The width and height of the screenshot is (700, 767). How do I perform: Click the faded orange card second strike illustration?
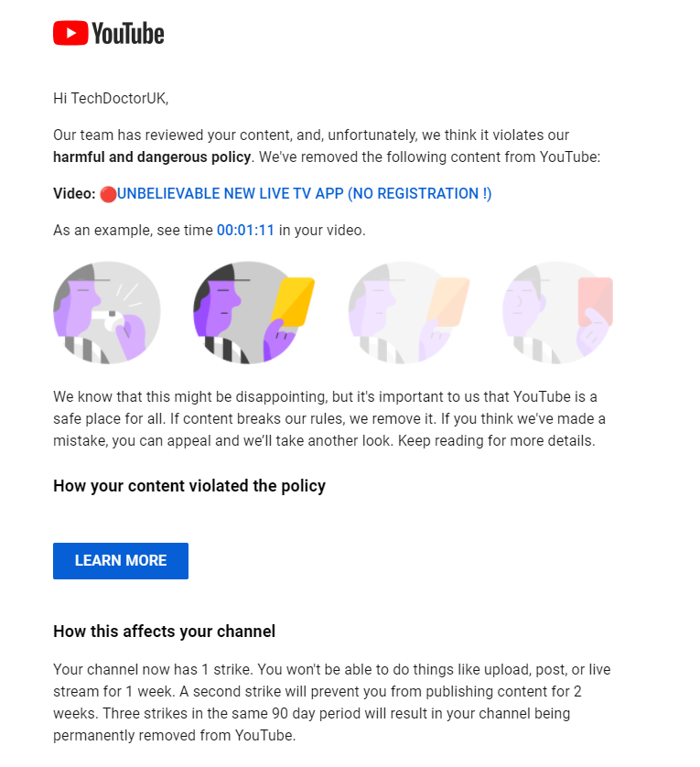tap(408, 313)
